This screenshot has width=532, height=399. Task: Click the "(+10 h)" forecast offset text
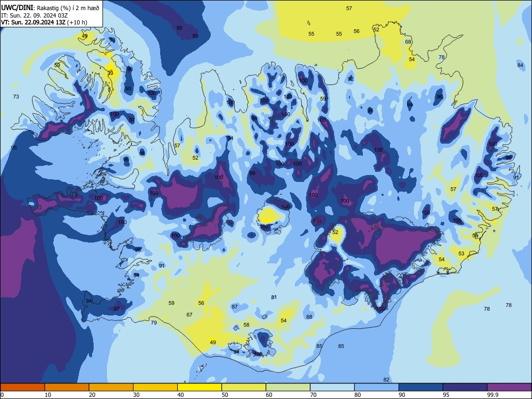point(77,22)
